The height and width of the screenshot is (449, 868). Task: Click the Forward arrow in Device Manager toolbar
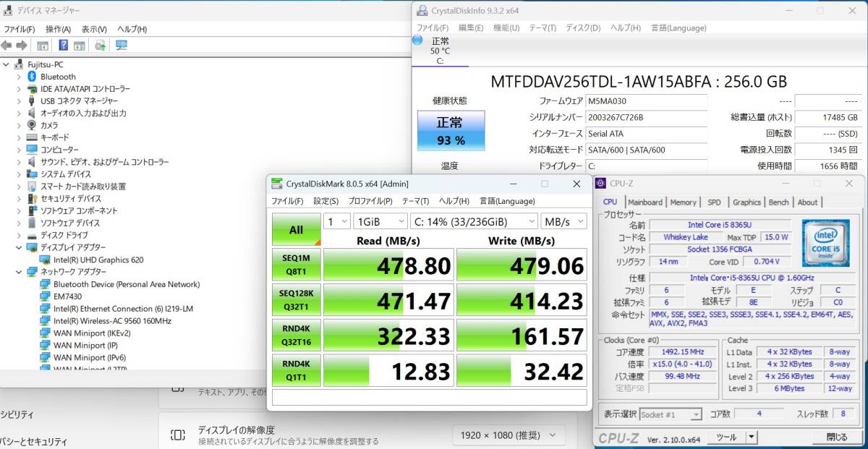click(x=21, y=46)
